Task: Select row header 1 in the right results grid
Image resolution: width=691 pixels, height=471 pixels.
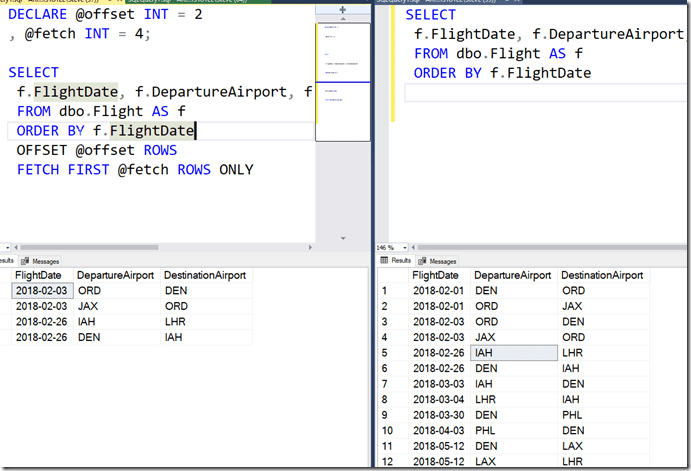Action: click(x=393, y=291)
